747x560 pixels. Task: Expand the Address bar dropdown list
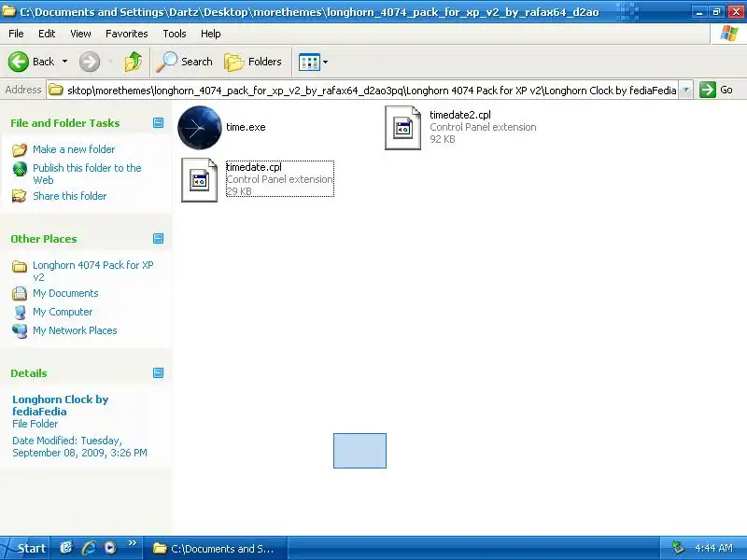(685, 90)
